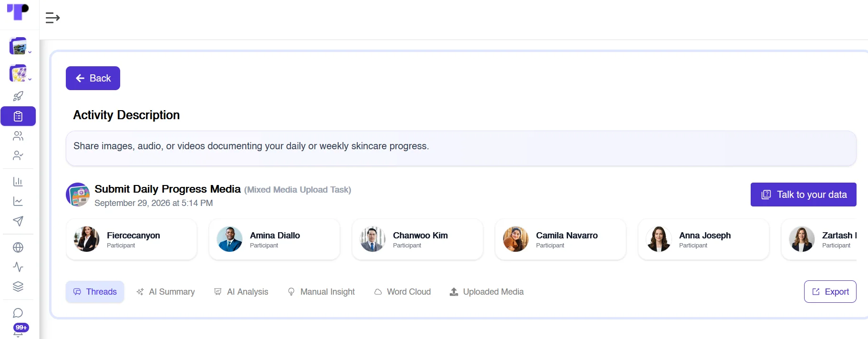Click the purple app logo
This screenshot has height=339, width=868.
tap(18, 11)
